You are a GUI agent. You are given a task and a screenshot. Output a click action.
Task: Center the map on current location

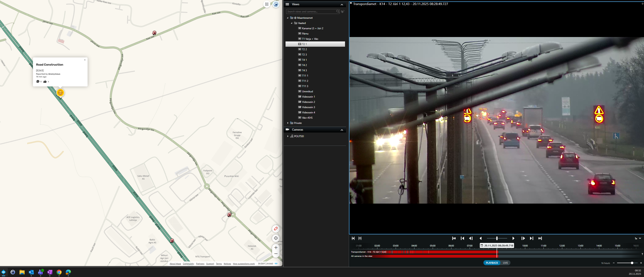click(276, 238)
